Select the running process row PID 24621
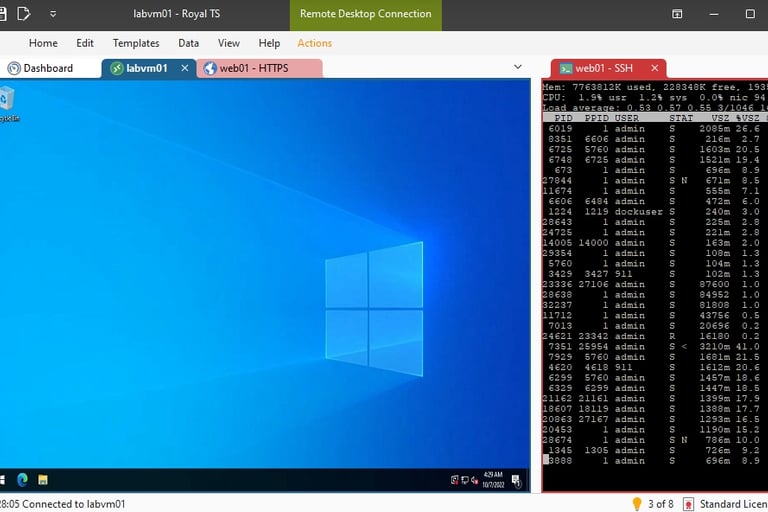This screenshot has width=768, height=512. click(x=655, y=336)
